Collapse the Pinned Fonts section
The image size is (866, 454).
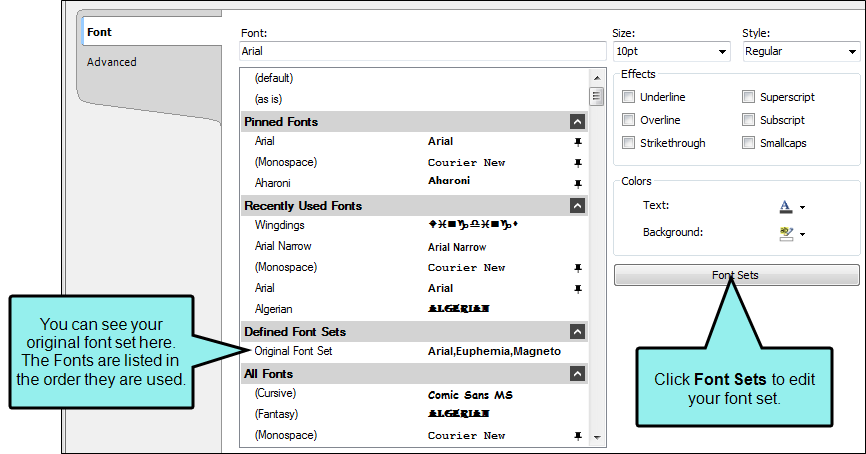pos(577,122)
